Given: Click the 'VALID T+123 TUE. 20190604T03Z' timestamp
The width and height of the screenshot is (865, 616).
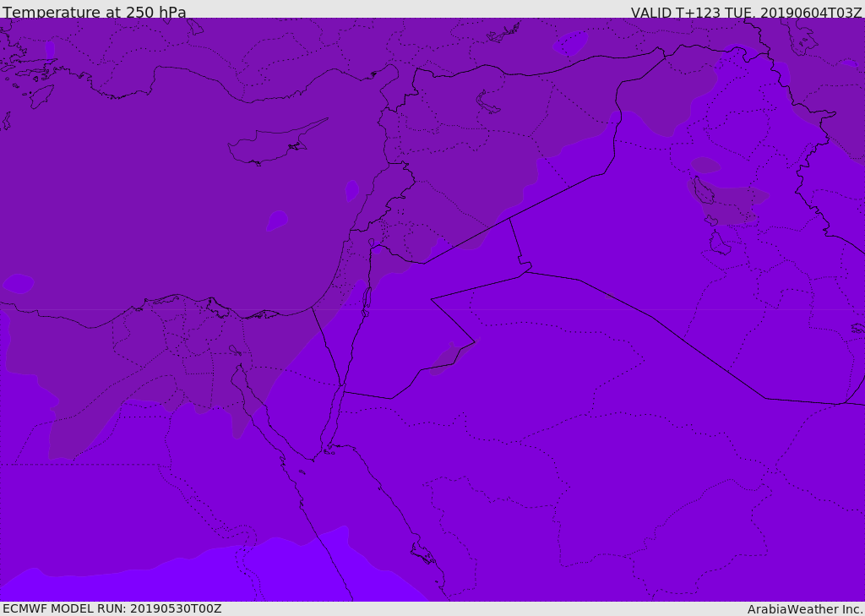Looking at the screenshot, I should pos(747,12).
